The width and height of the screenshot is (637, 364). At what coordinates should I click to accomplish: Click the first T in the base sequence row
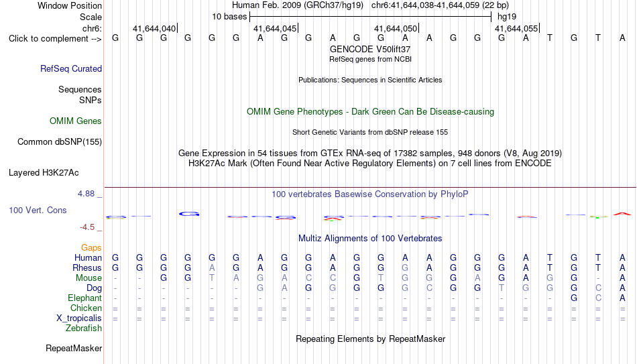[550, 38]
